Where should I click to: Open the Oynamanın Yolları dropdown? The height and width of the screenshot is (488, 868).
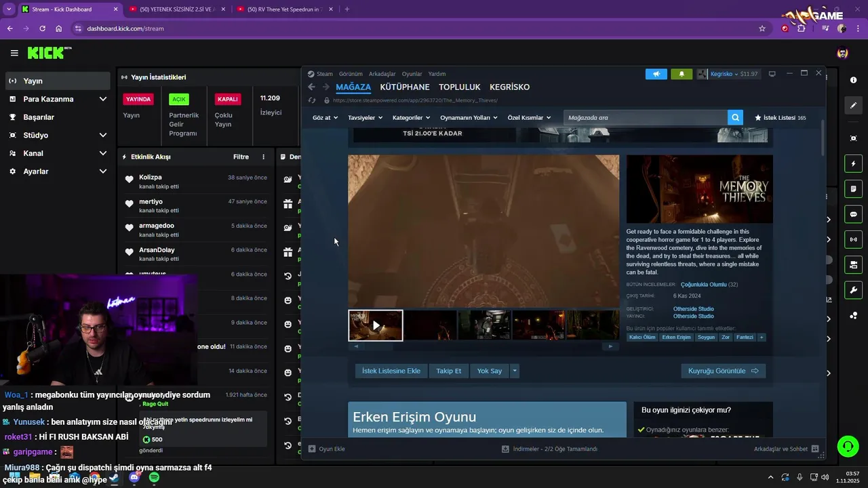(469, 117)
